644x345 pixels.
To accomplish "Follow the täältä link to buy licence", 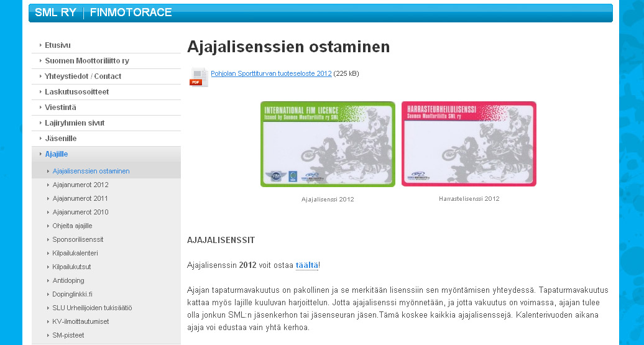I will click(307, 265).
